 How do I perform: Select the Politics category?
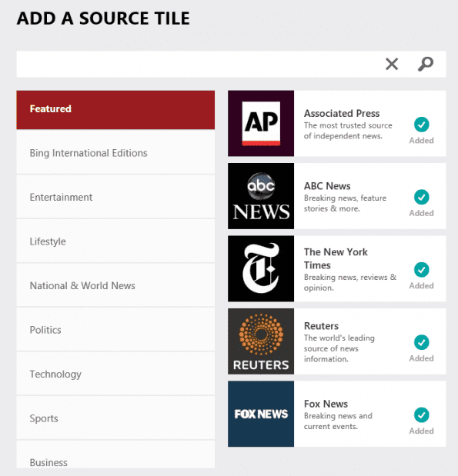(x=115, y=330)
